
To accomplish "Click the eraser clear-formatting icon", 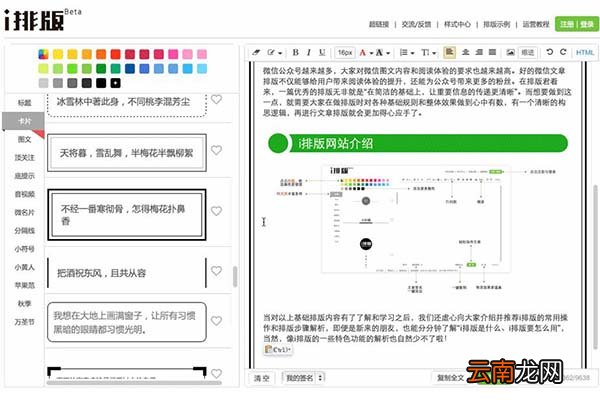I will [x=256, y=52].
